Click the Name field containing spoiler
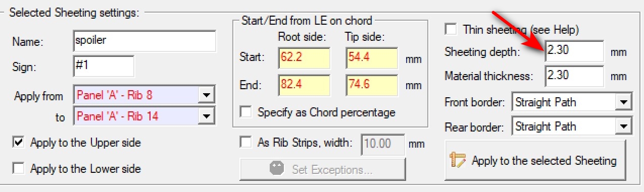 (x=144, y=41)
